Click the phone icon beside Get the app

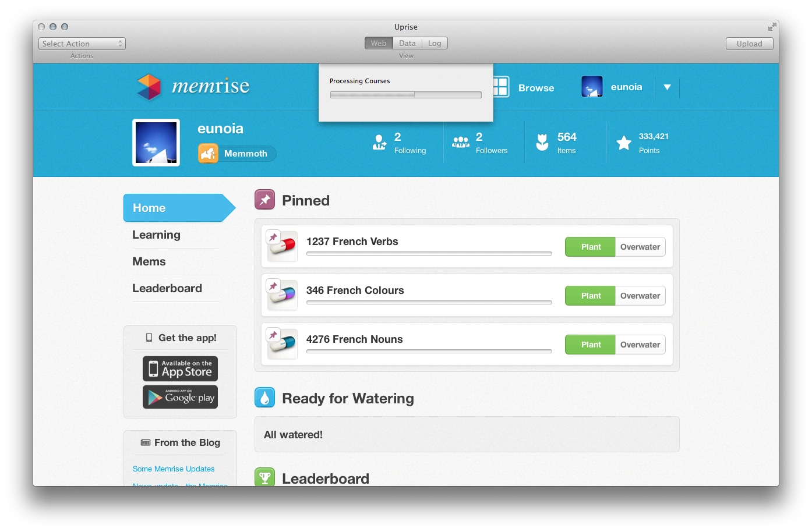(149, 338)
